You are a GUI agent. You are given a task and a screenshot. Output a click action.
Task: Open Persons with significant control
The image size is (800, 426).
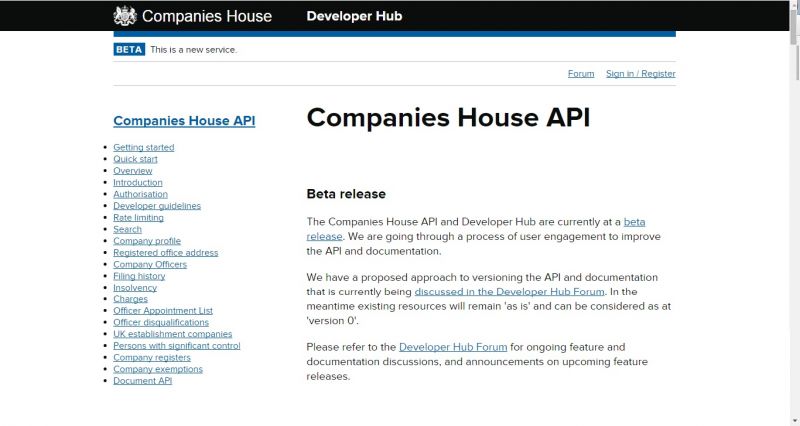pos(177,346)
